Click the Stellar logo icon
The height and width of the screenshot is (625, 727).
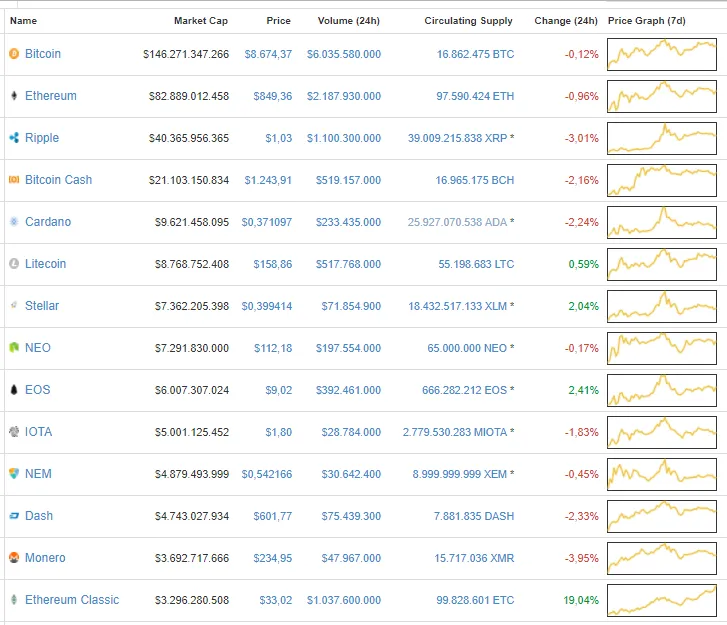pos(14,306)
